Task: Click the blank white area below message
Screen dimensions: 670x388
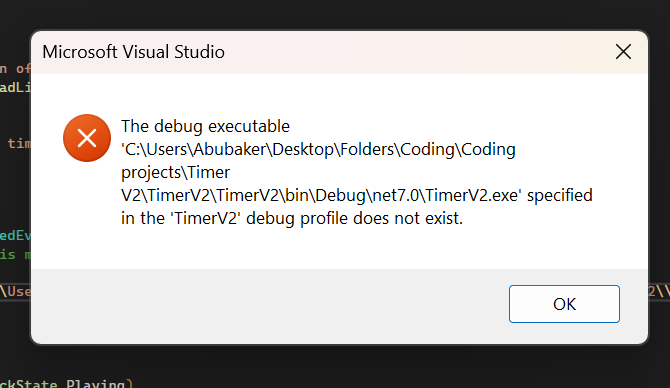Action: point(340,250)
